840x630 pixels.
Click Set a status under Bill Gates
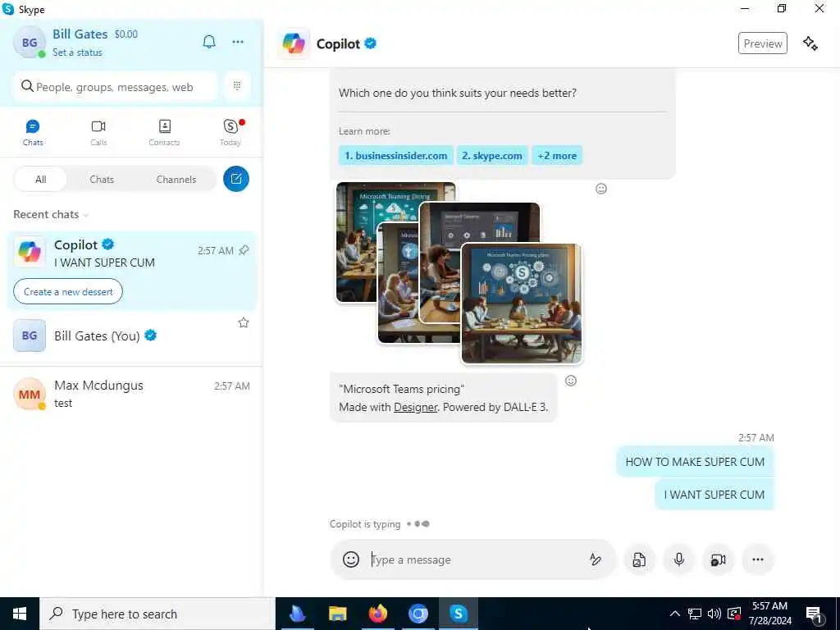point(77,52)
